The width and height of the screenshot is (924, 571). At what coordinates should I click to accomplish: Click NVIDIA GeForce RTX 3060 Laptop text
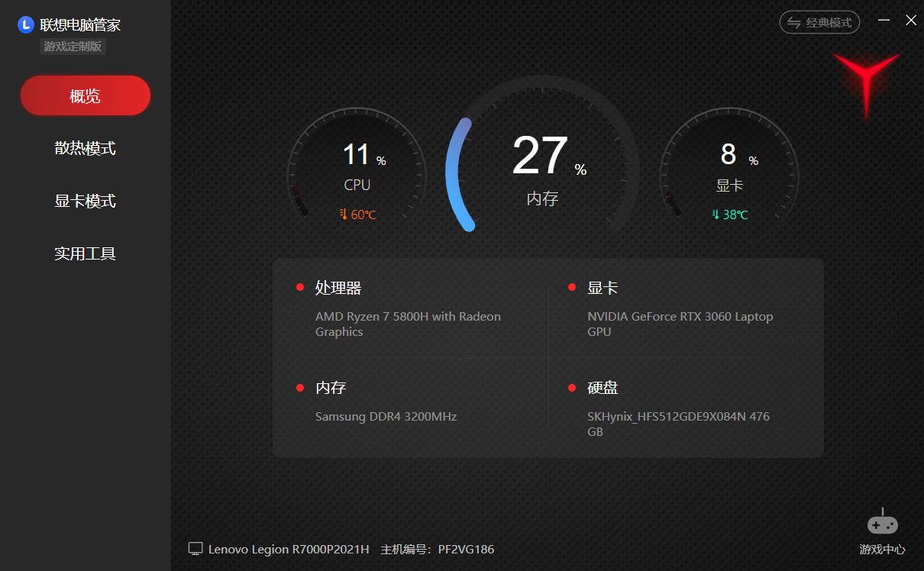680,324
